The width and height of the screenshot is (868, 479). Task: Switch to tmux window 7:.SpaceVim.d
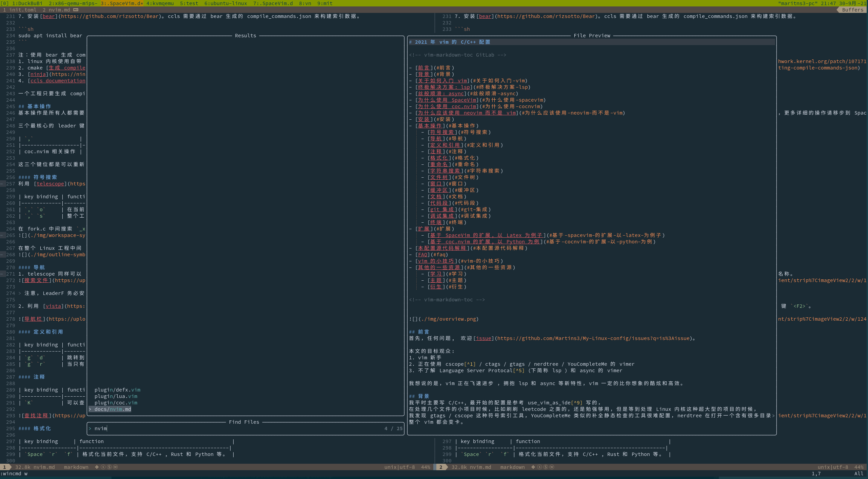coord(273,3)
